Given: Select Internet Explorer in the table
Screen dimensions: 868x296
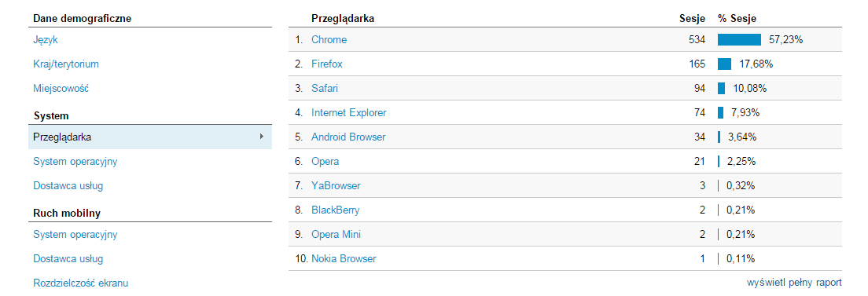Looking at the screenshot, I should coord(349,113).
